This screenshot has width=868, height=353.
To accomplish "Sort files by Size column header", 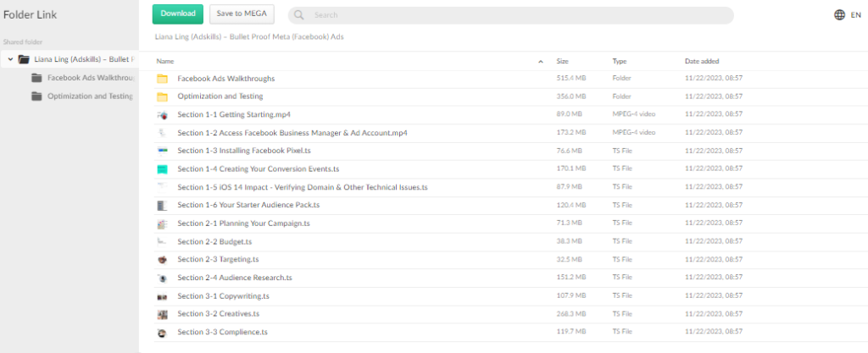I will click(x=562, y=62).
